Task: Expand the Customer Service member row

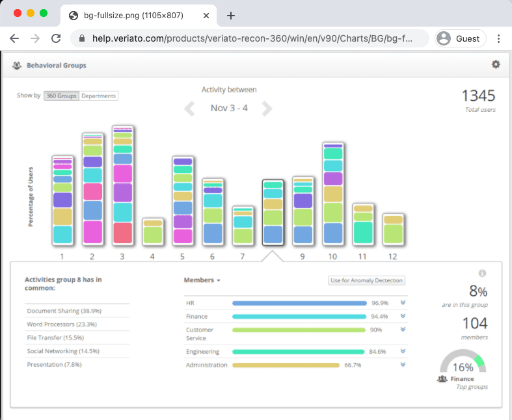Action: coord(403,329)
